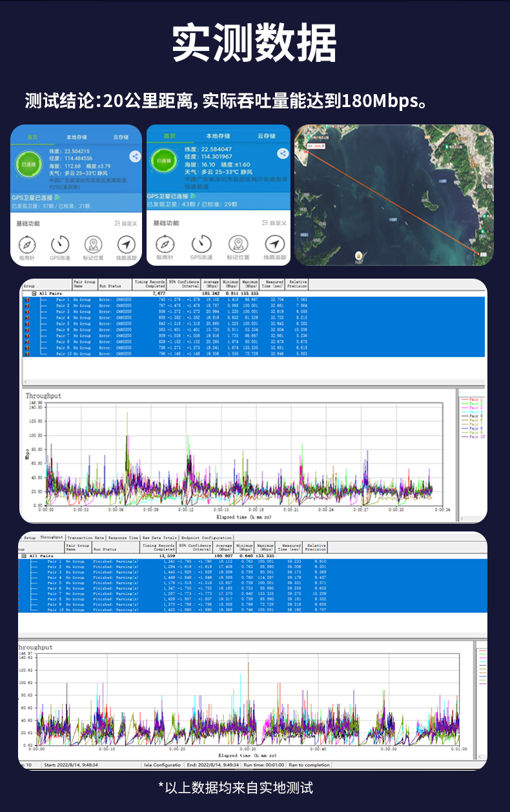Switch to 云存储 tab in right app
Image resolution: width=510 pixels, height=812 pixels.
[x=266, y=136]
